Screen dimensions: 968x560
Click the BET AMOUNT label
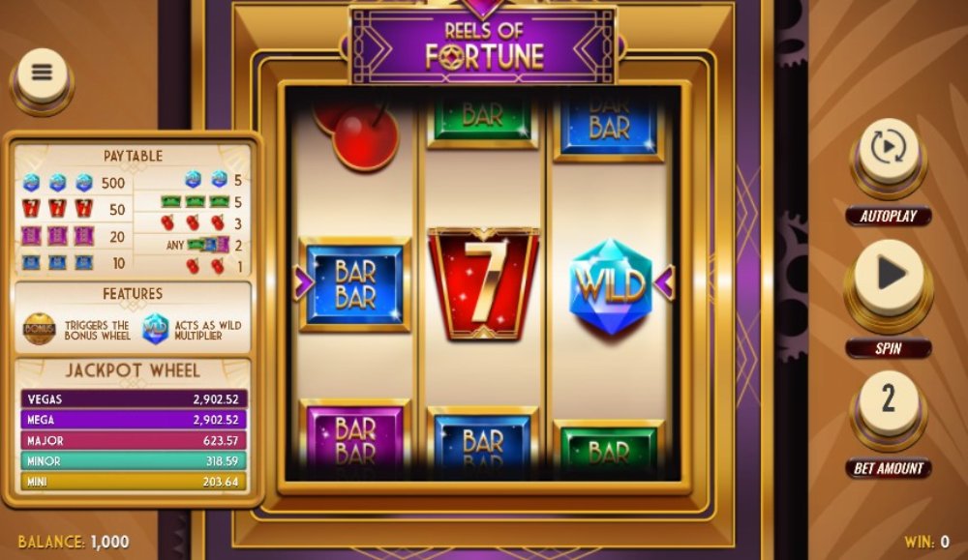click(889, 468)
